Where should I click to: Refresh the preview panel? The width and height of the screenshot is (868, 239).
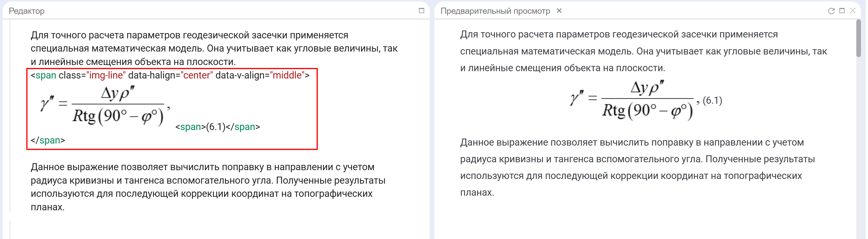point(831,11)
